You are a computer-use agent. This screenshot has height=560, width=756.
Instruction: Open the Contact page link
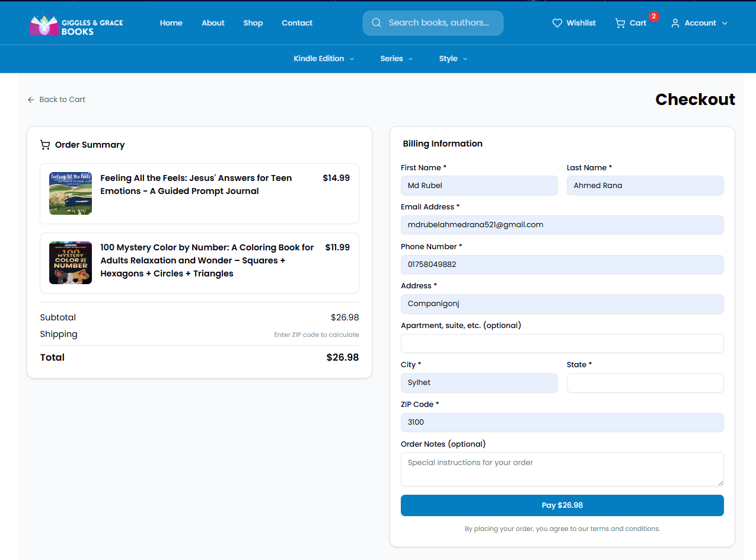[297, 23]
